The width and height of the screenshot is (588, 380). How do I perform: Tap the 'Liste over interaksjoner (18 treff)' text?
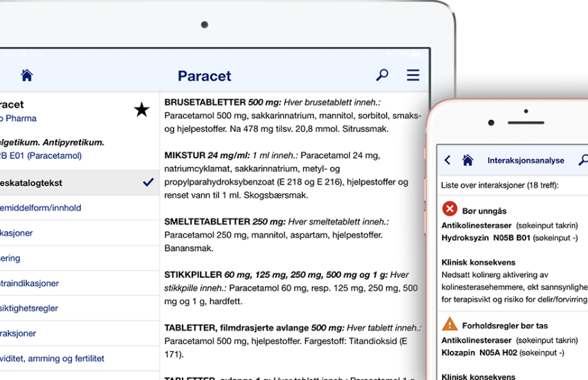[x=500, y=185]
